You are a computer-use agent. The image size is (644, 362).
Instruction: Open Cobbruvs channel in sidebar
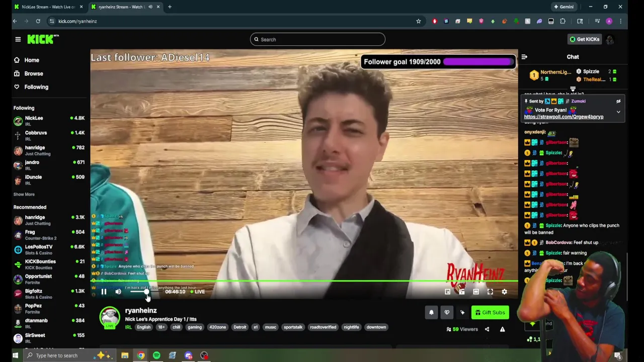49,135
